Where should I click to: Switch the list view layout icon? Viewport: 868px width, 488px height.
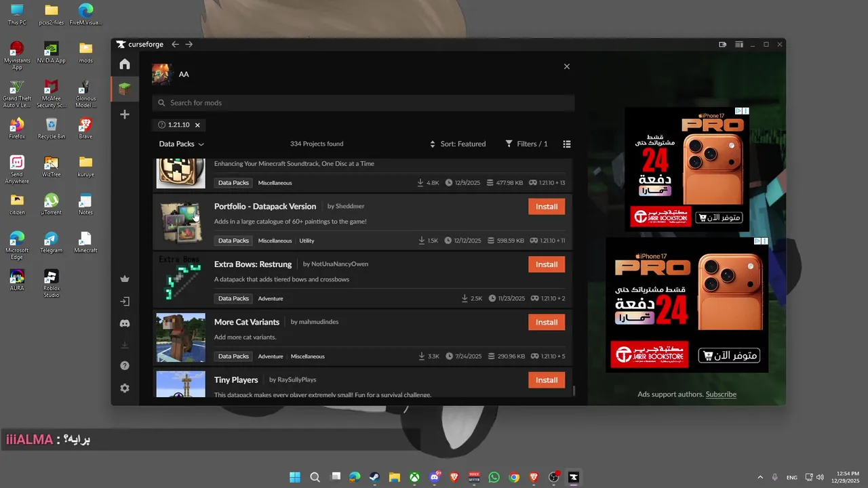tap(567, 144)
